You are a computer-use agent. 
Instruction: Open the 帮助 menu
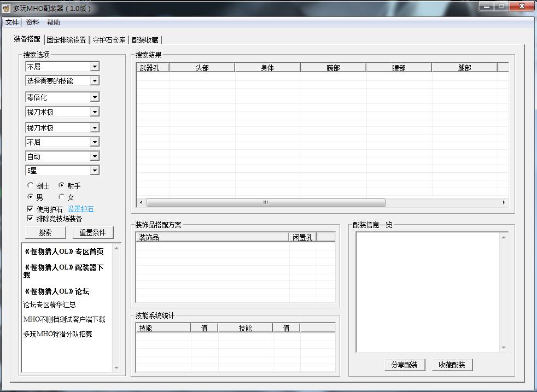52,22
